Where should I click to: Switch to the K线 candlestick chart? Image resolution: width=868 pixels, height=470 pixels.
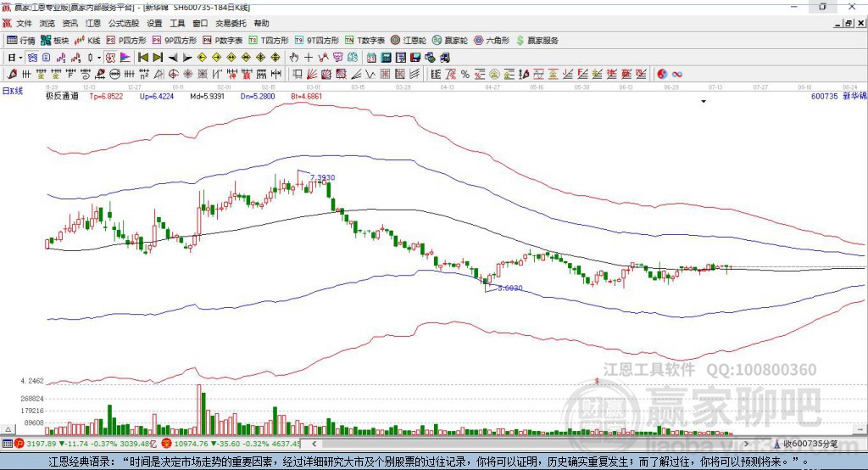(87, 41)
